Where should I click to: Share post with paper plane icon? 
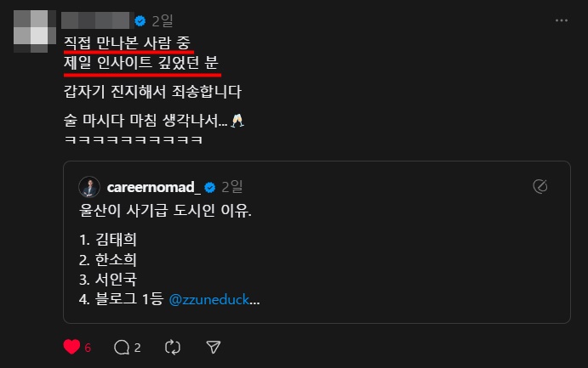click(x=214, y=347)
